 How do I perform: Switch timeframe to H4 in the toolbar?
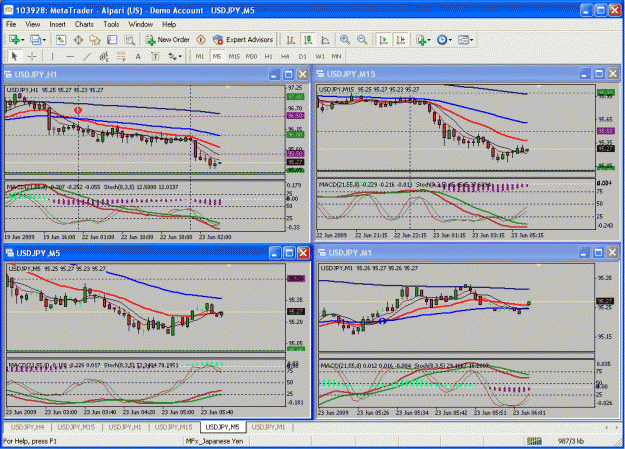[285, 56]
